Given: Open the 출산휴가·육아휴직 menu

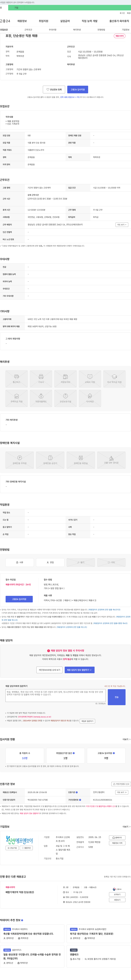Looking at the screenshot, I should tap(119, 21).
